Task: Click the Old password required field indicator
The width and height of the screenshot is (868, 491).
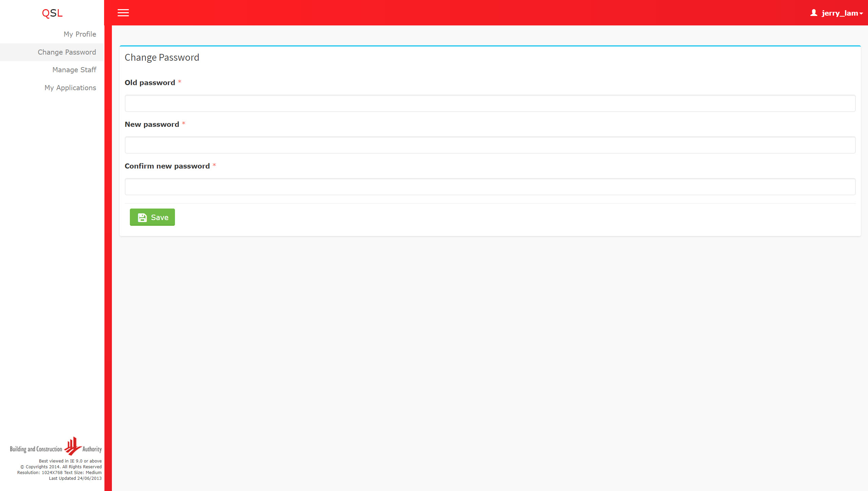Action: [x=179, y=82]
